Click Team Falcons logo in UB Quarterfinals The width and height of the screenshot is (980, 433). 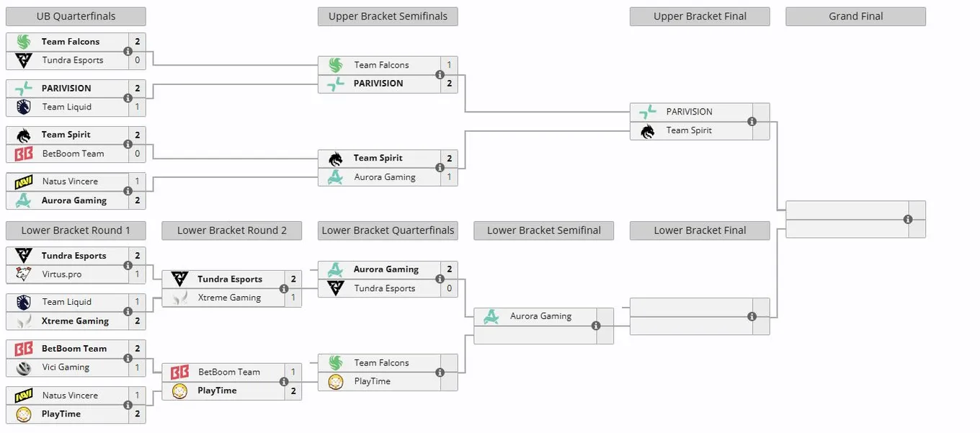(x=24, y=42)
